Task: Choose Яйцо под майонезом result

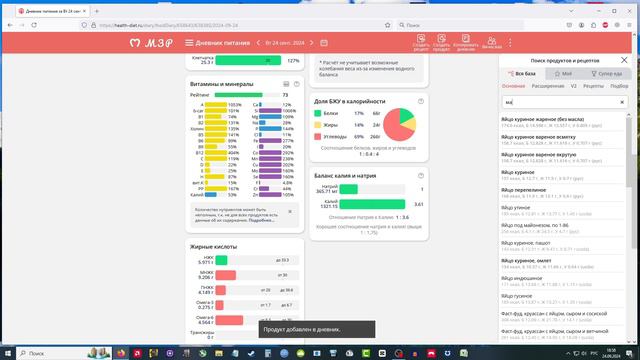Action: point(562,228)
